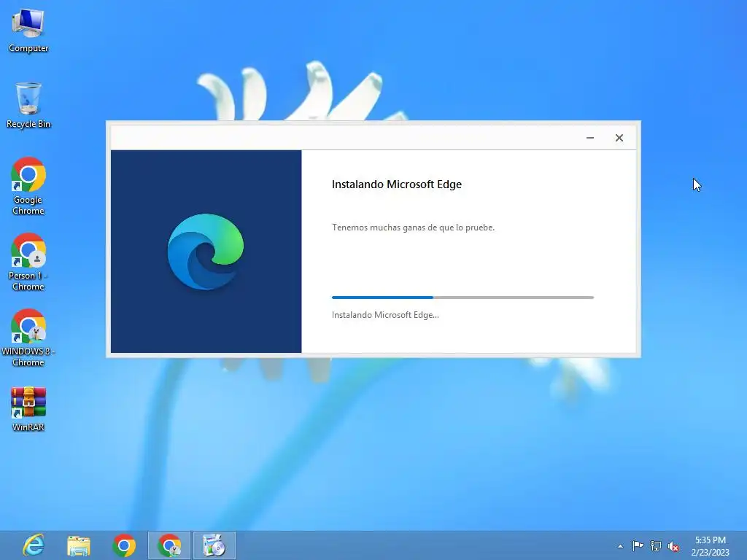This screenshot has height=560, width=747.
Task: Switch to the installer taskbar item
Action: pyautogui.click(x=214, y=545)
